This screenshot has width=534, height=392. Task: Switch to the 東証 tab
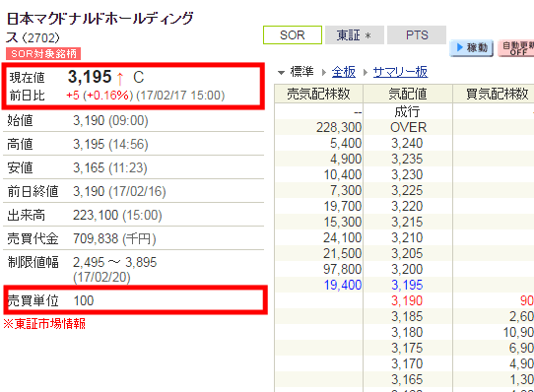pyautogui.click(x=355, y=35)
